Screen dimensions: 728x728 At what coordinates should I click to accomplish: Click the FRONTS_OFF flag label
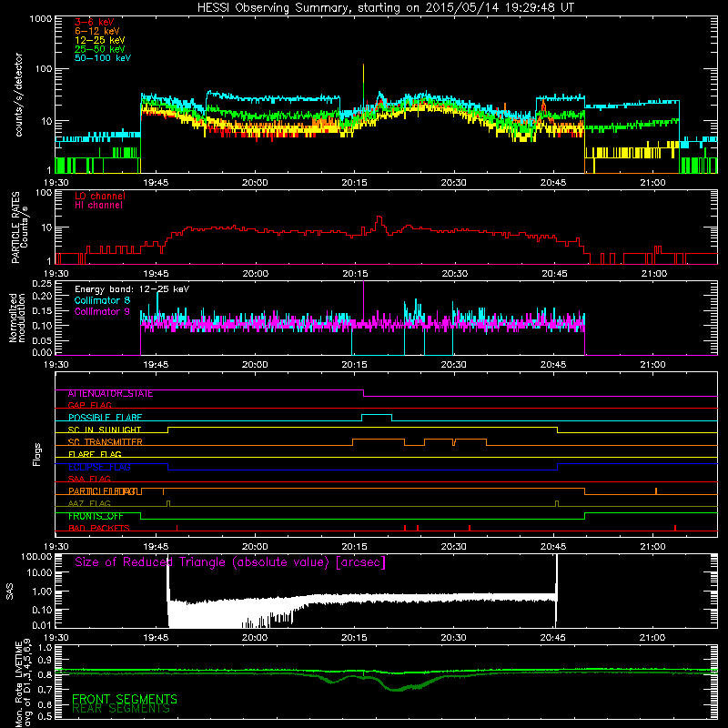coord(96,516)
